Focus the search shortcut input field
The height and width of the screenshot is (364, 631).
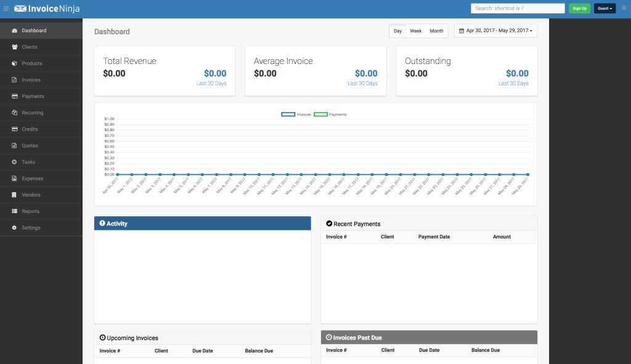(518, 9)
